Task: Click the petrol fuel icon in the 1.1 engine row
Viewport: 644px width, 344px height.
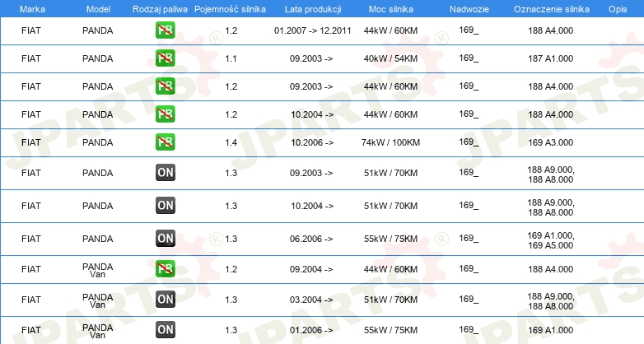Action: pos(165,58)
